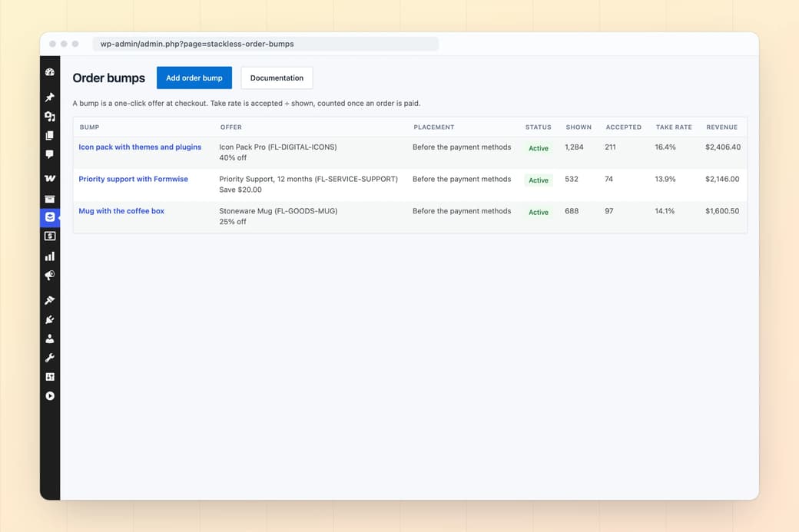Open the Products archive box icon
The image size is (799, 532).
(x=50, y=199)
